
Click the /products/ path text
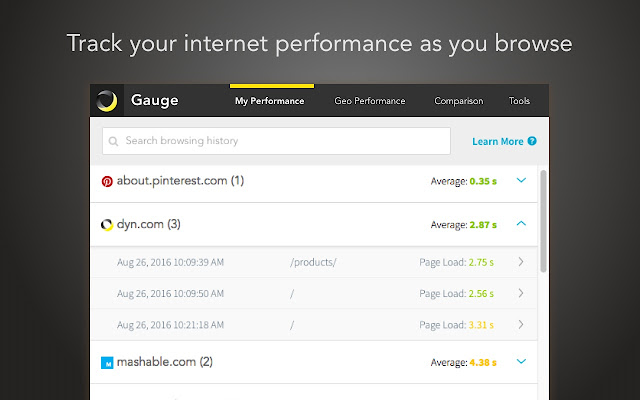pyautogui.click(x=313, y=262)
